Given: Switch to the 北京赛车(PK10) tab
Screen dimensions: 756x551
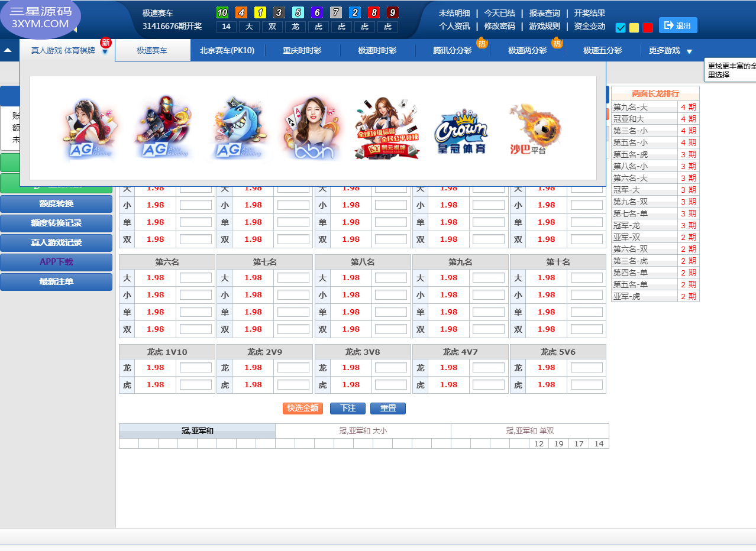Looking at the screenshot, I should (x=227, y=51).
